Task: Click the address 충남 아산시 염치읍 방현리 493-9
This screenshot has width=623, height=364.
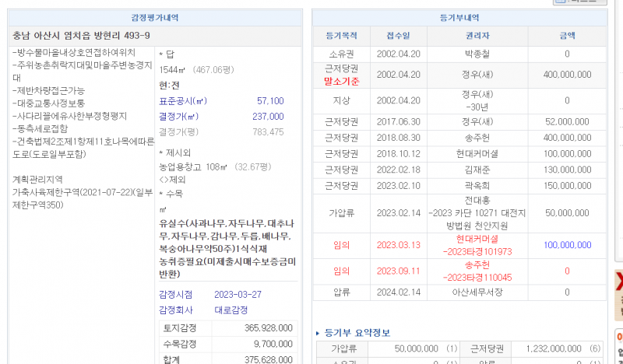Action: pos(82,36)
